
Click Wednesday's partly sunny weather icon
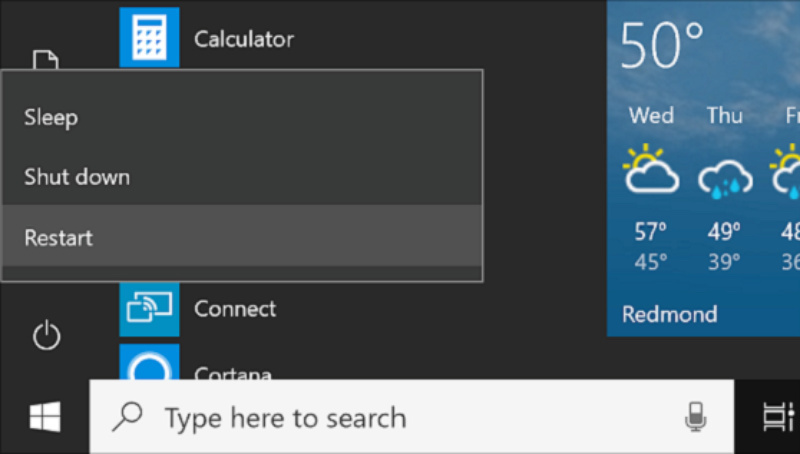tap(651, 170)
